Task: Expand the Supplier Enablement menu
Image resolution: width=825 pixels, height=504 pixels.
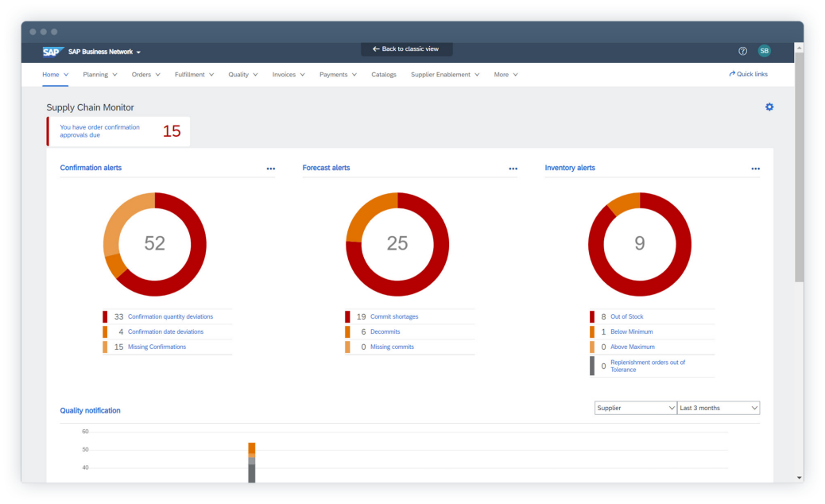Action: (445, 75)
